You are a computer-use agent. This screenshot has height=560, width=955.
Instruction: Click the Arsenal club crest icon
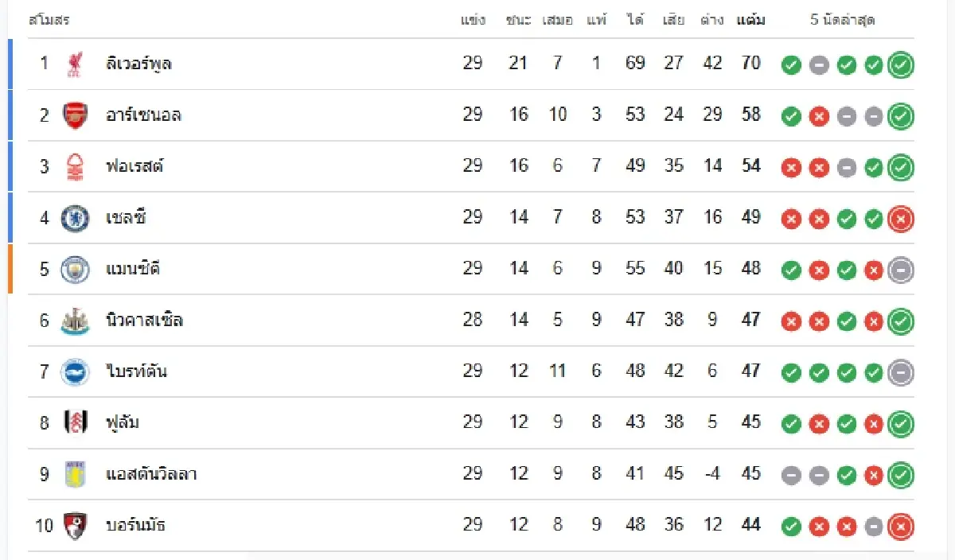(x=75, y=115)
